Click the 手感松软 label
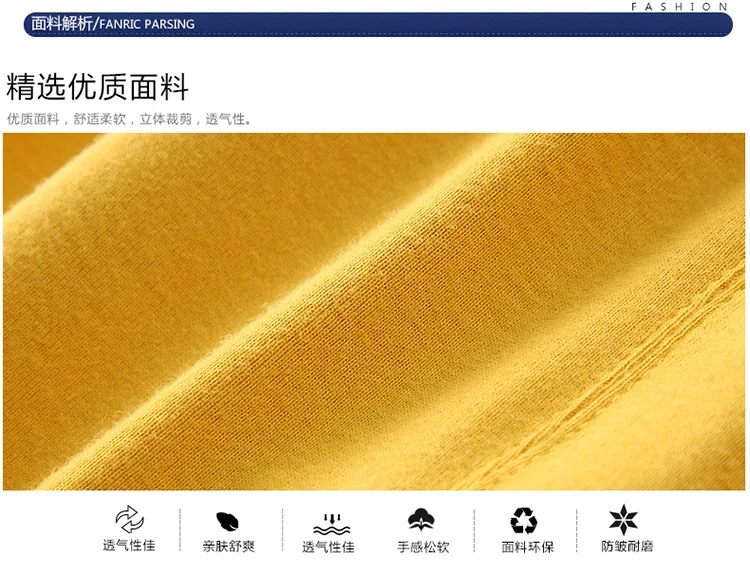The image size is (750, 575). (423, 547)
